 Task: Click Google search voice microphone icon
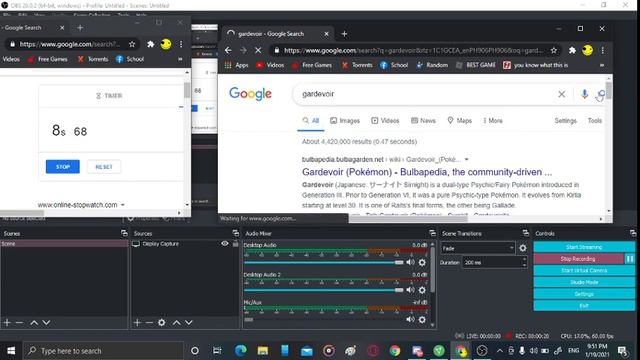[x=584, y=94]
